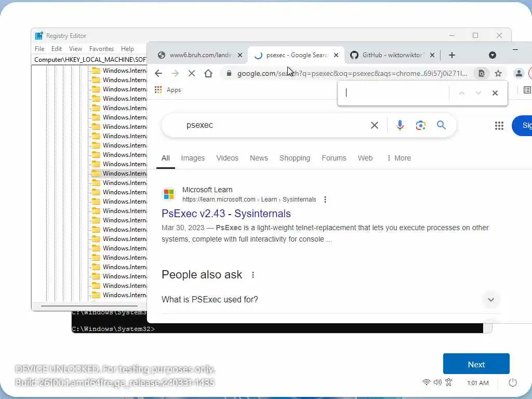Select the highlighted Windows.Intern registry key
The image size is (532, 399).
pyautogui.click(x=119, y=174)
